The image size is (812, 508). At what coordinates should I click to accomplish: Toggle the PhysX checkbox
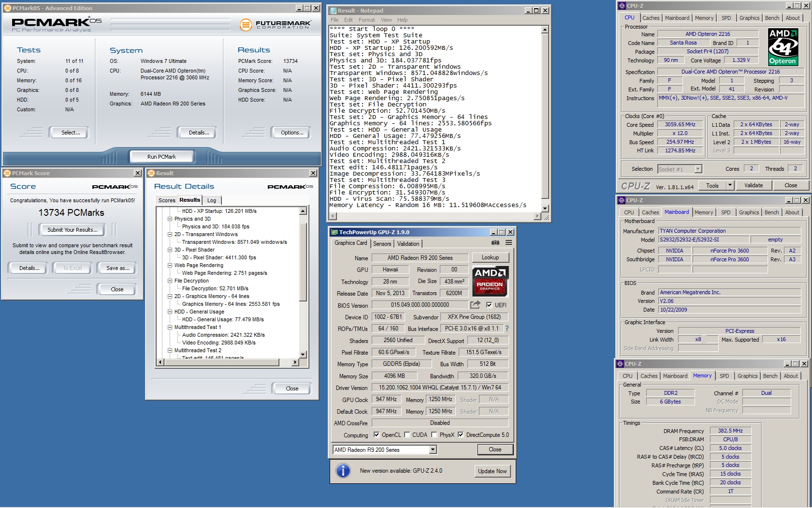click(x=434, y=434)
